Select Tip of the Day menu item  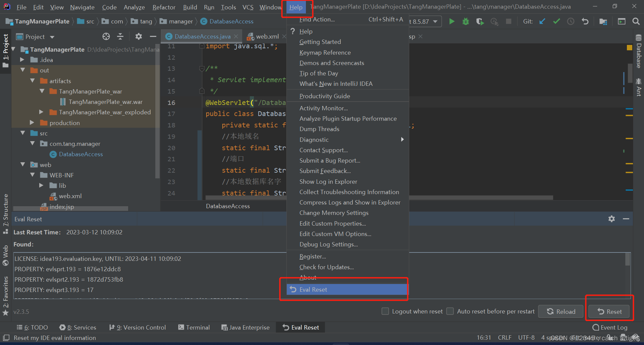tap(348, 73)
